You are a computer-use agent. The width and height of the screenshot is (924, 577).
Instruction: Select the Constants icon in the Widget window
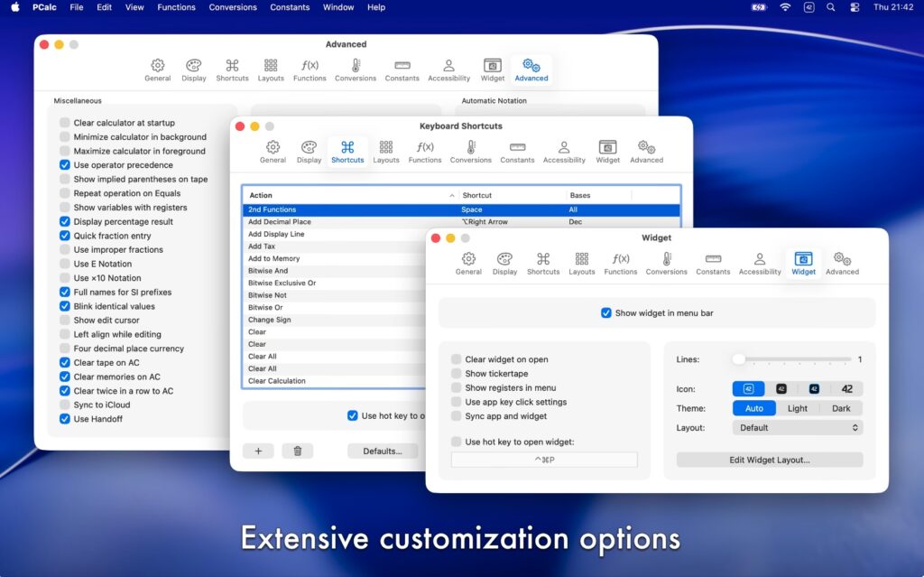(x=713, y=262)
